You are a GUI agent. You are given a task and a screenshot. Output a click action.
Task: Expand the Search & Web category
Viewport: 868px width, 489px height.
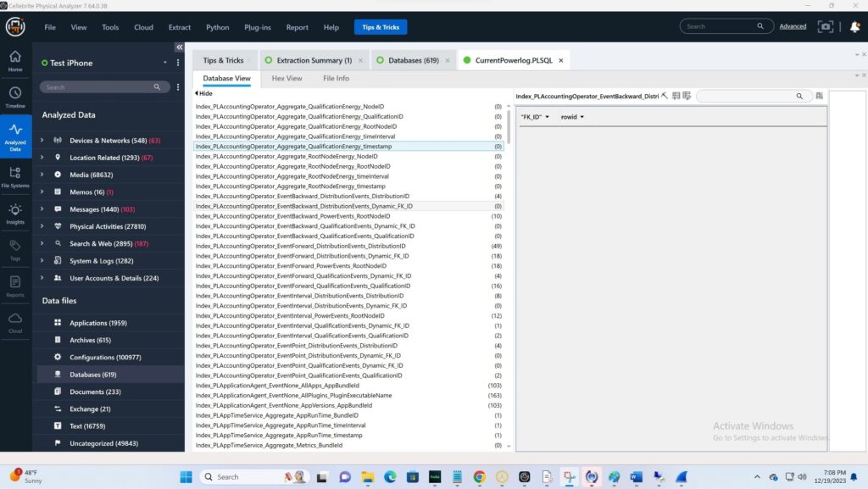pyautogui.click(x=42, y=243)
